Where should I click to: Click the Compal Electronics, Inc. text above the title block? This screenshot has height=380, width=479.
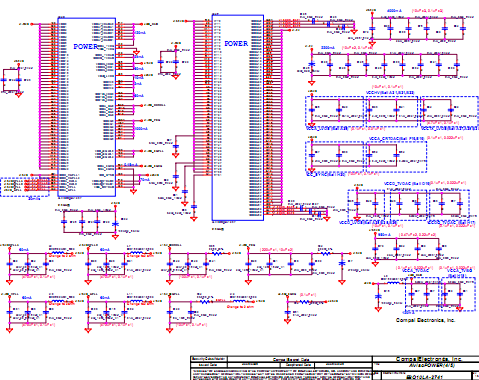[x=425, y=320]
